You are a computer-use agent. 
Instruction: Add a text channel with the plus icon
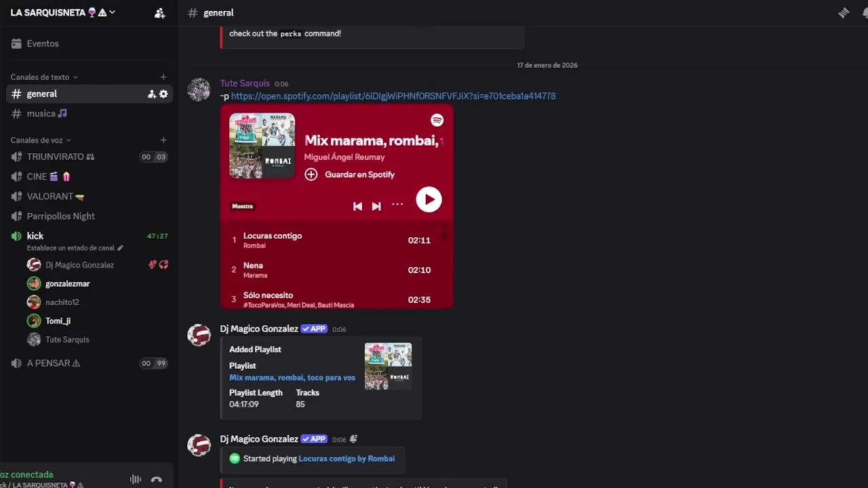click(163, 77)
